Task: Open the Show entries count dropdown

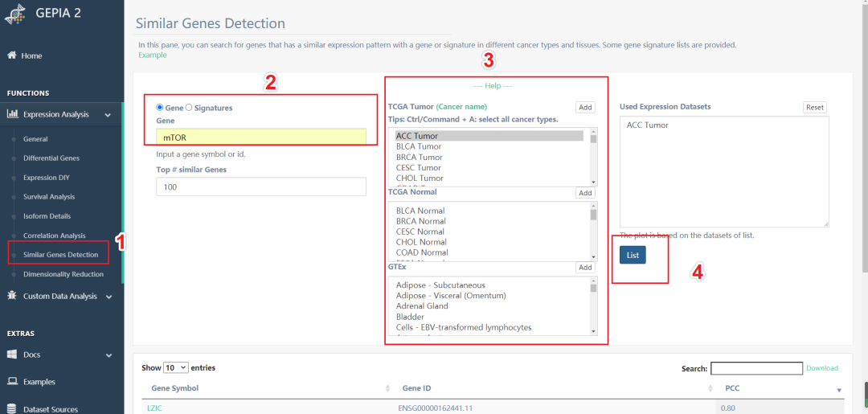Action: [176, 367]
